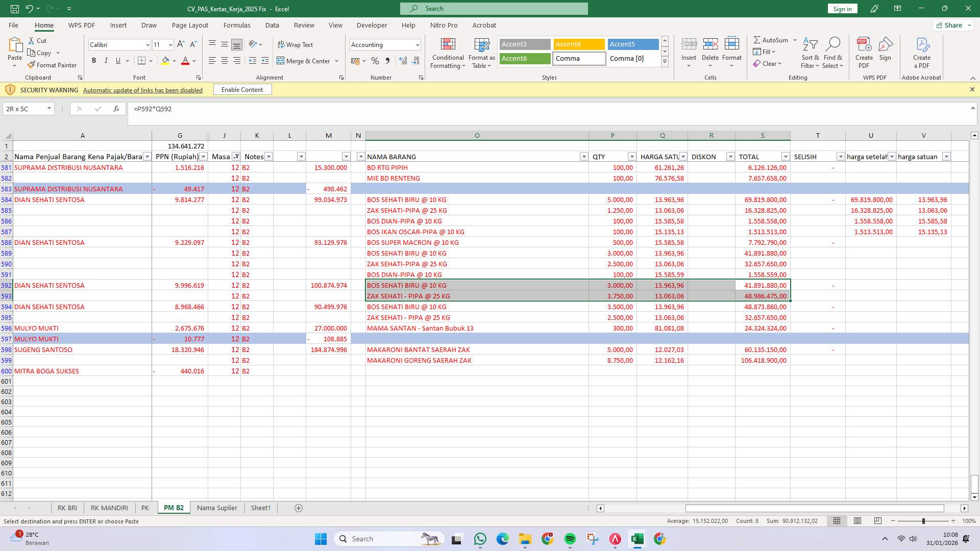980x551 pixels.
Task: Adjust the zoom slider
Action: [x=923, y=521]
